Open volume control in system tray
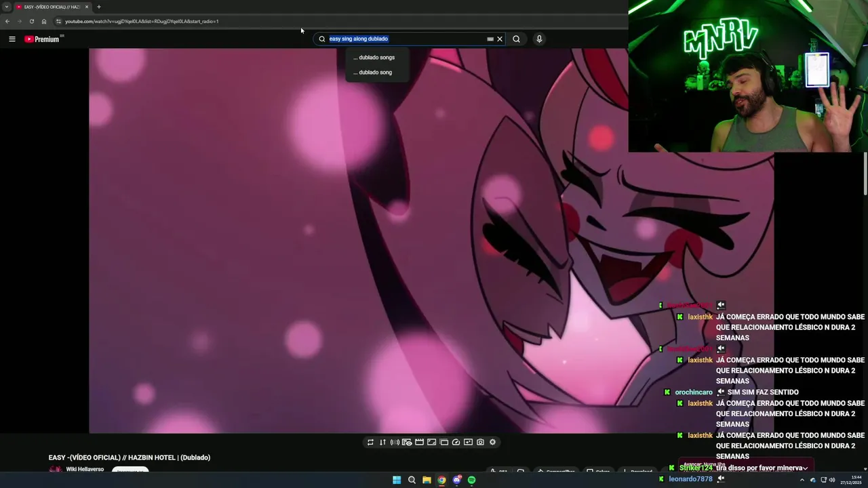Image resolution: width=868 pixels, height=488 pixels. point(832,480)
